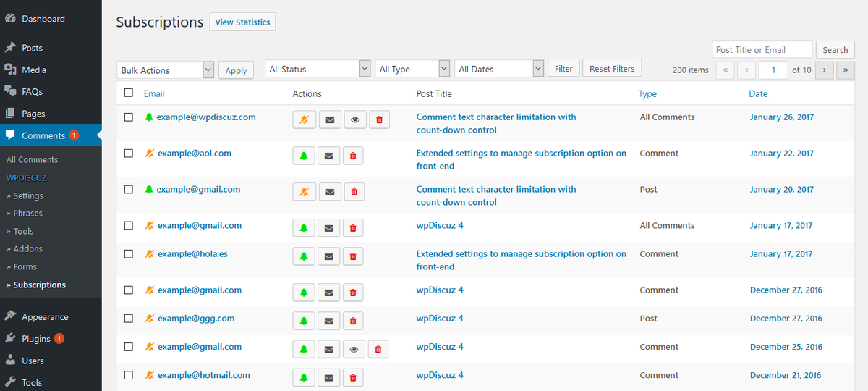Click the eye icon in example@wpdiscuz.com row
This screenshot has width=868, height=391.
(x=354, y=120)
